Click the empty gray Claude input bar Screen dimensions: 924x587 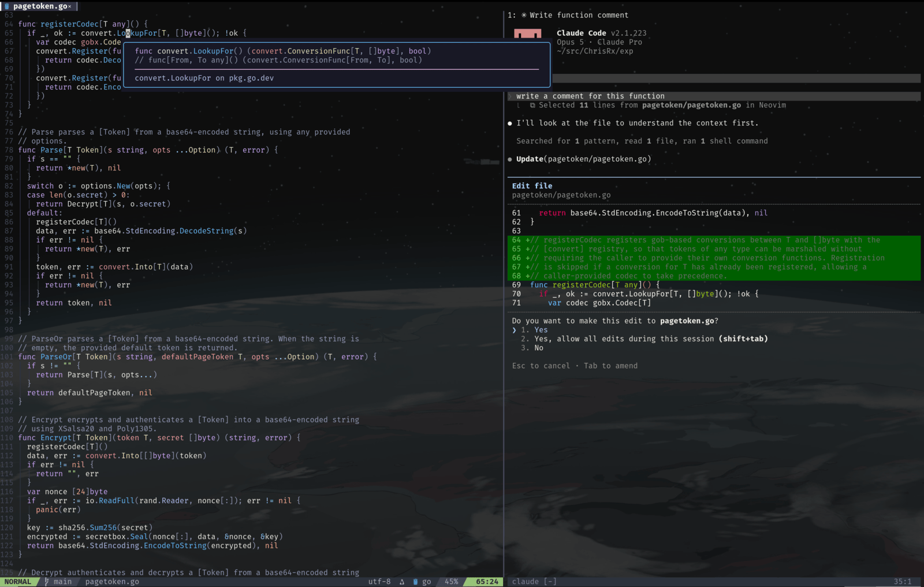(x=736, y=78)
